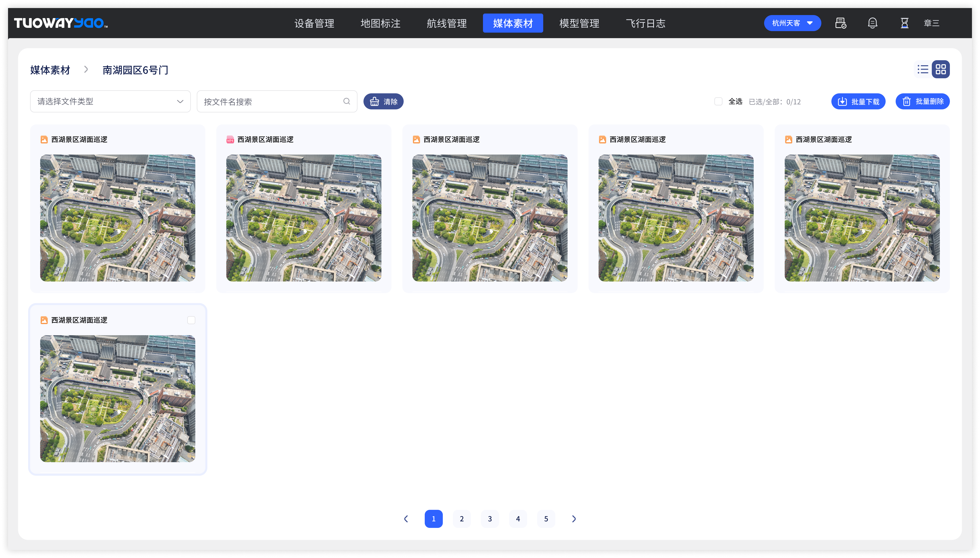980x558 pixels.
Task: Switch to the 航线管理 tab
Action: [447, 23]
